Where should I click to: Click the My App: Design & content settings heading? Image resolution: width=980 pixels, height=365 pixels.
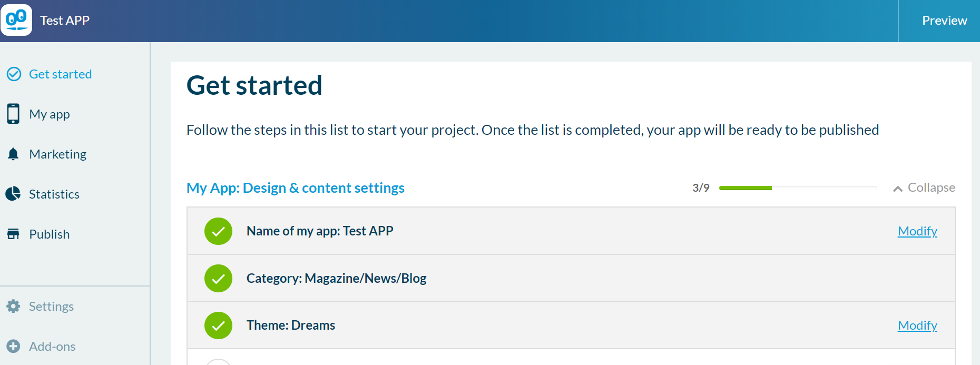click(295, 188)
